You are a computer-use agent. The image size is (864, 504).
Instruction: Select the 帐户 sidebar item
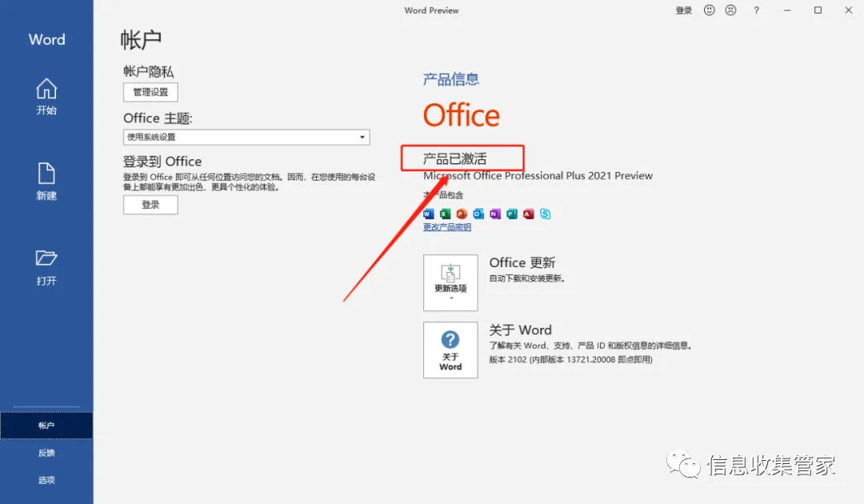[x=46, y=426]
